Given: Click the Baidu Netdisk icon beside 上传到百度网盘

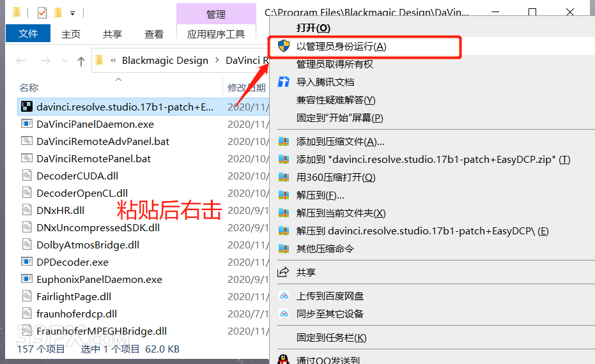Looking at the screenshot, I should (284, 296).
